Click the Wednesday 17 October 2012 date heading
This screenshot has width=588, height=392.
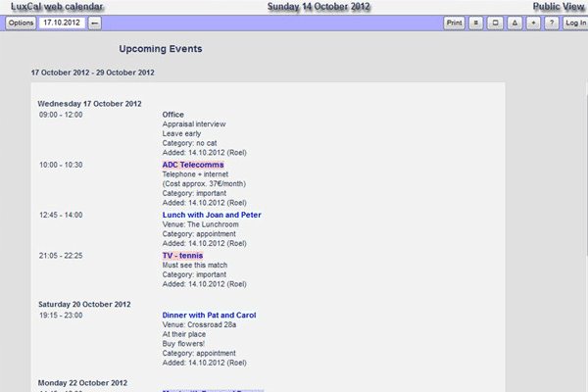point(90,104)
